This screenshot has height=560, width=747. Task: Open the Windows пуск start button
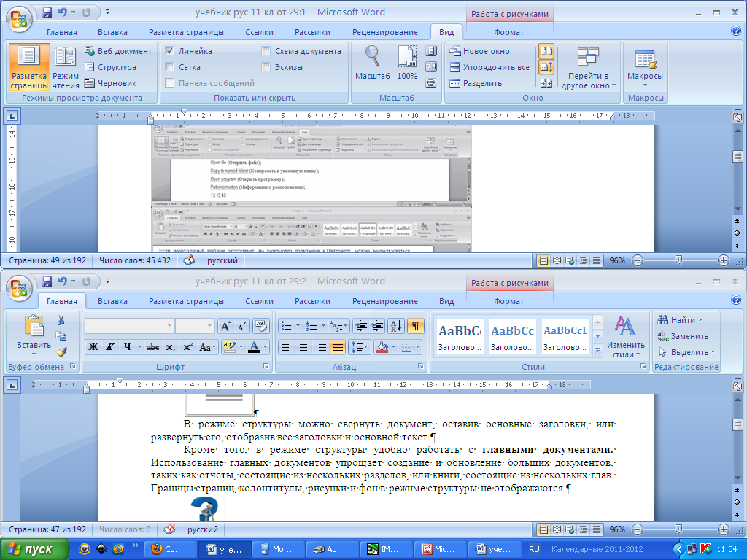pyautogui.click(x=34, y=550)
